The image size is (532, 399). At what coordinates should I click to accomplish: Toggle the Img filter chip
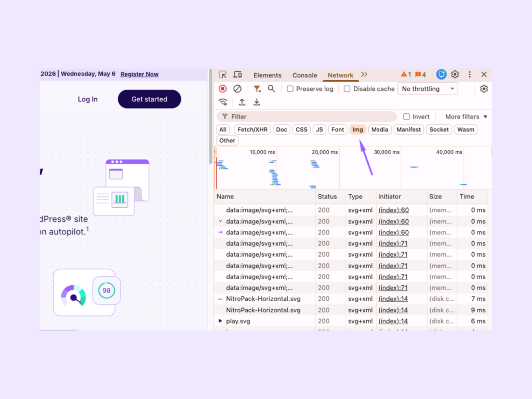(x=357, y=129)
